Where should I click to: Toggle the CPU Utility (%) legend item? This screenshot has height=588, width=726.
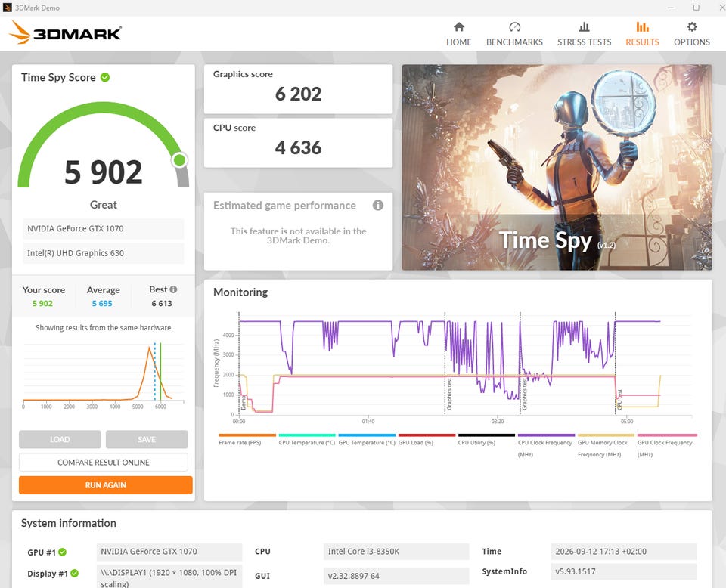click(486, 440)
